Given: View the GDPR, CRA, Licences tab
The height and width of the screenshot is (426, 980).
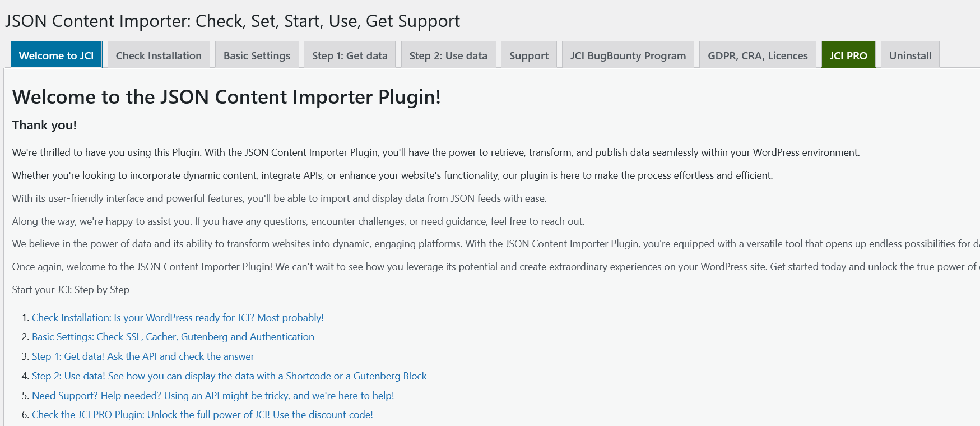Looking at the screenshot, I should coord(758,55).
